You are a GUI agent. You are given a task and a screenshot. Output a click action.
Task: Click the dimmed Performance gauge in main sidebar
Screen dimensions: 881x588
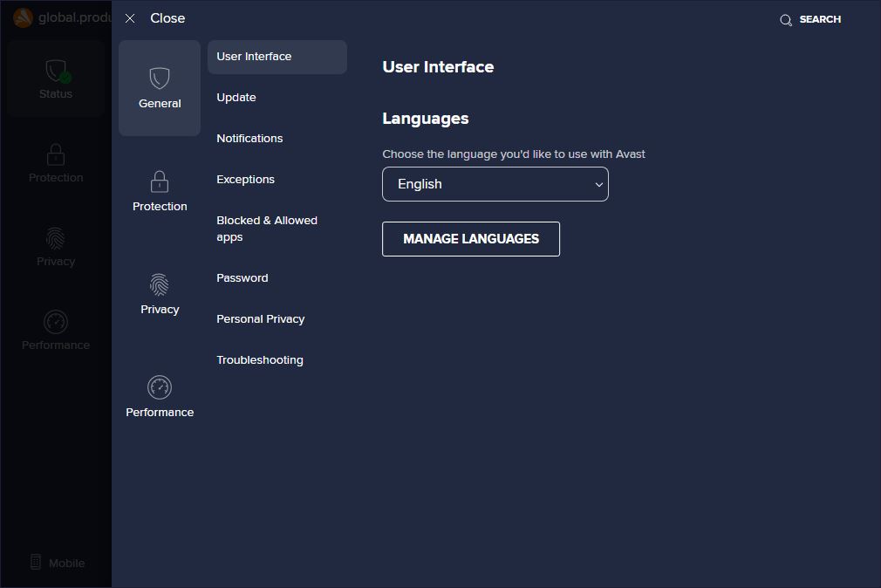(x=56, y=322)
